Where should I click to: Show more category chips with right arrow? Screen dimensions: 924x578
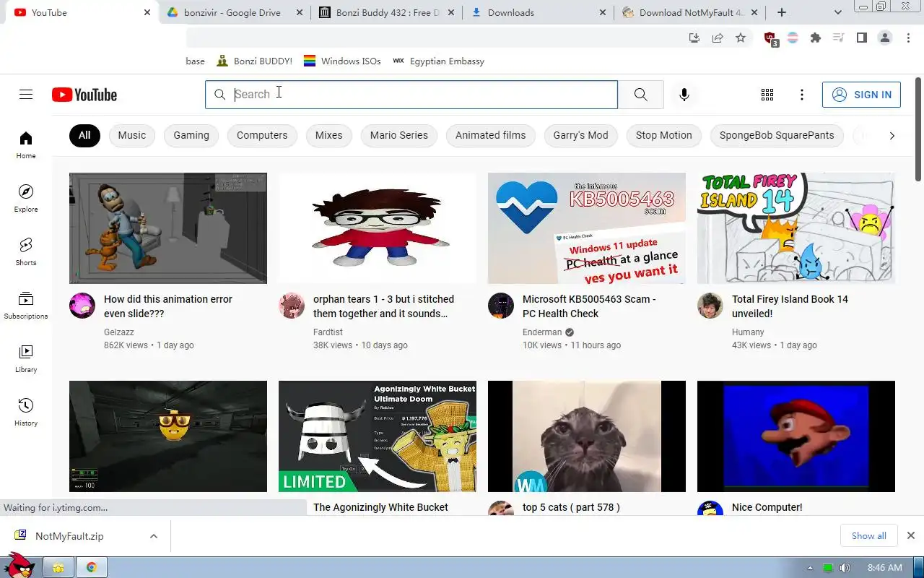click(x=892, y=135)
